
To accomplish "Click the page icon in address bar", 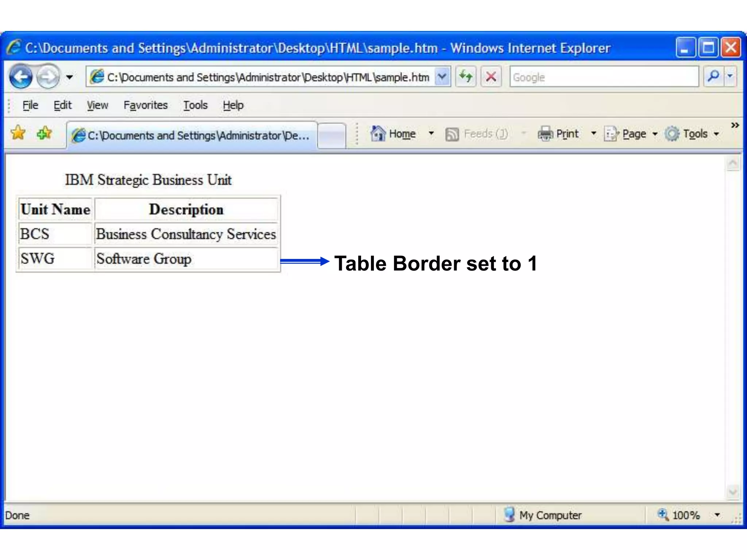I will (x=97, y=77).
